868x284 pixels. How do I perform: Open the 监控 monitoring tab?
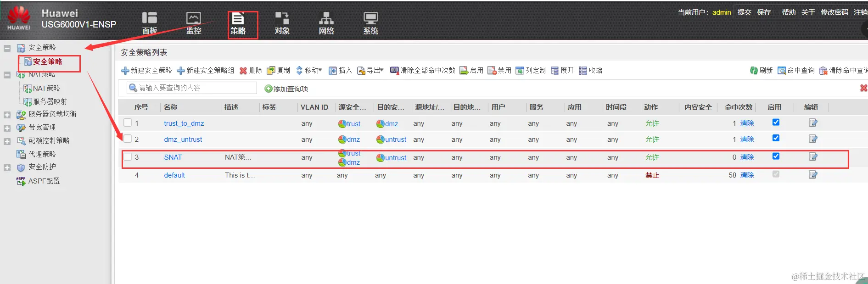(194, 23)
